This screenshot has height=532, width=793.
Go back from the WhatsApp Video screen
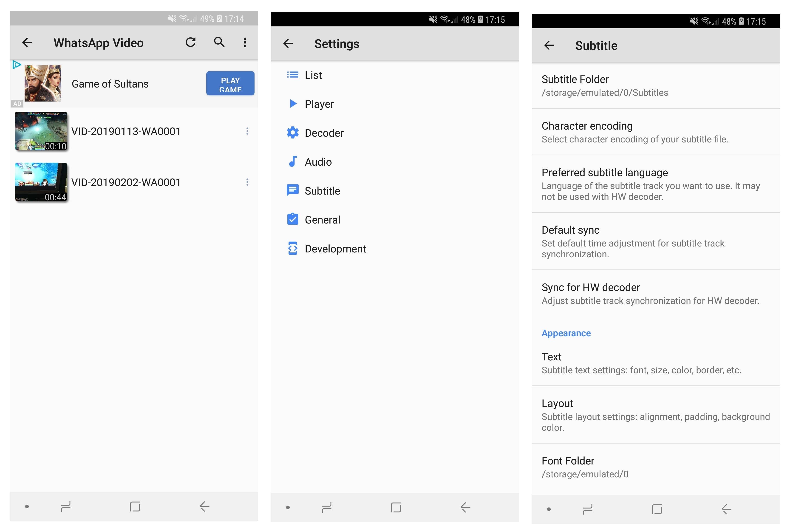coord(27,42)
